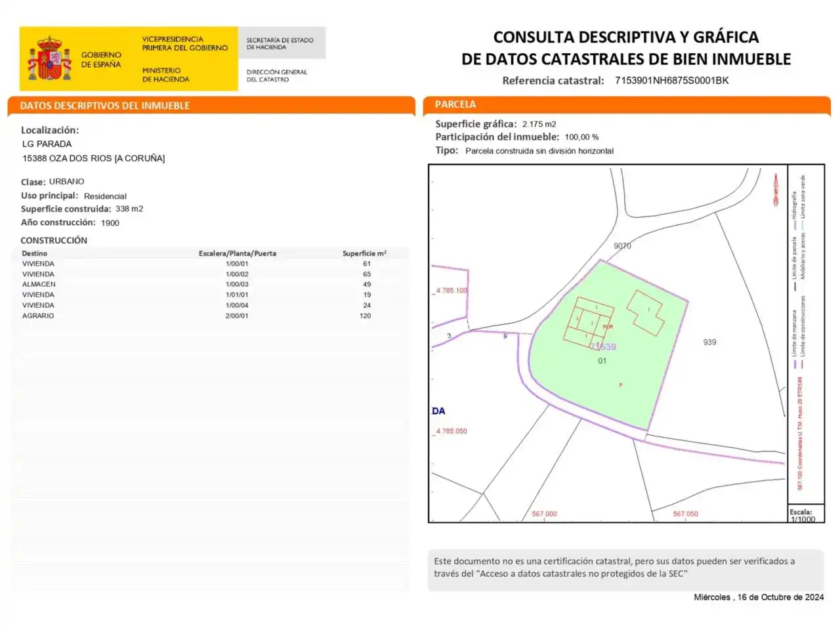Click the class value 'URBANO'
Image resolution: width=840 pixels, height=630 pixels.
[x=67, y=181]
